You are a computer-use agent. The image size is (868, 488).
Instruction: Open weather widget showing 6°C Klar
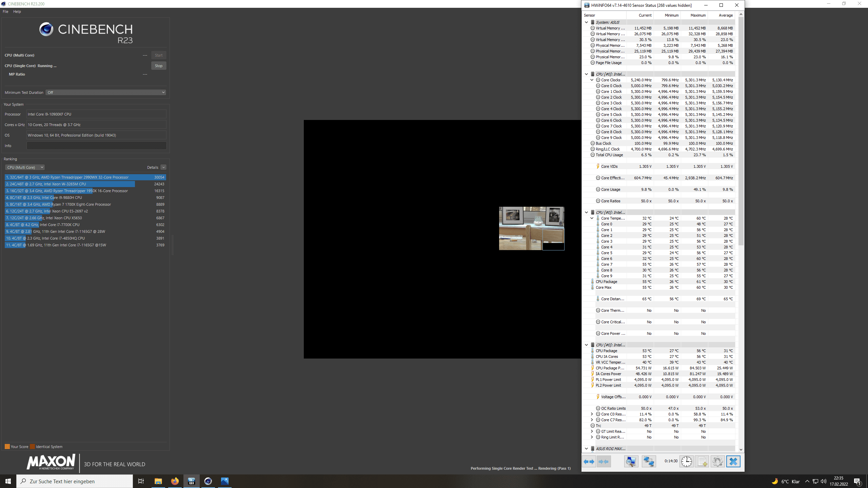[x=786, y=481]
